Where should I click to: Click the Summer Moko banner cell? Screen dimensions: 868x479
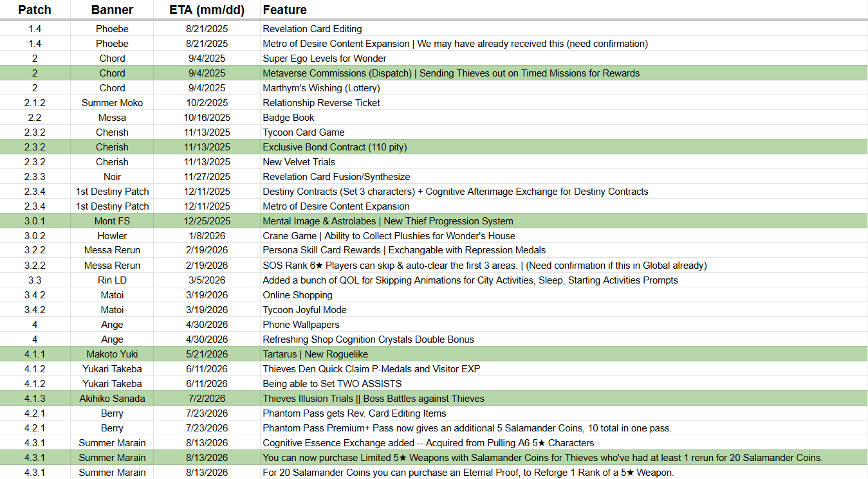112,103
